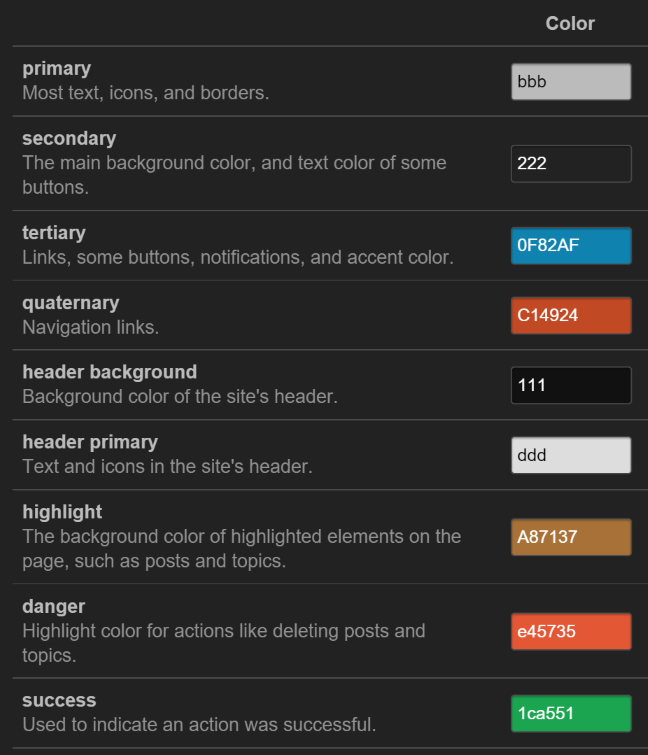Click the "highlight" row label
This screenshot has width=648, height=755.
(62, 512)
